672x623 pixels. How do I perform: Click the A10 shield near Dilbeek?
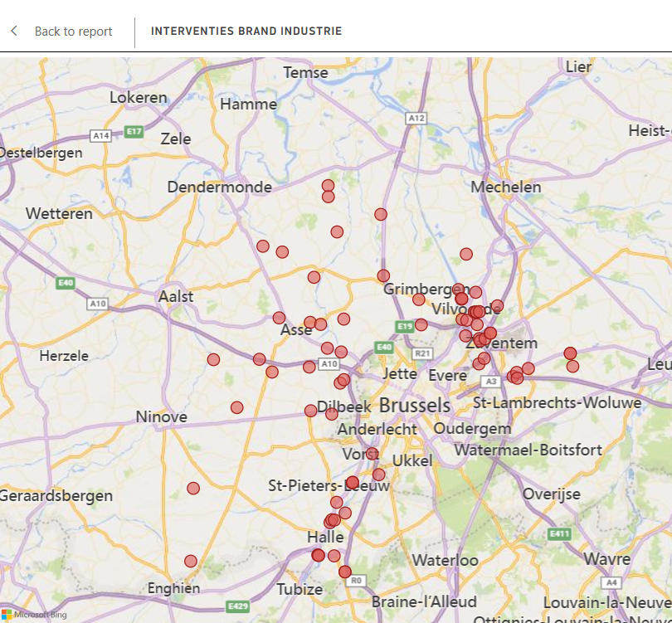tap(329, 364)
